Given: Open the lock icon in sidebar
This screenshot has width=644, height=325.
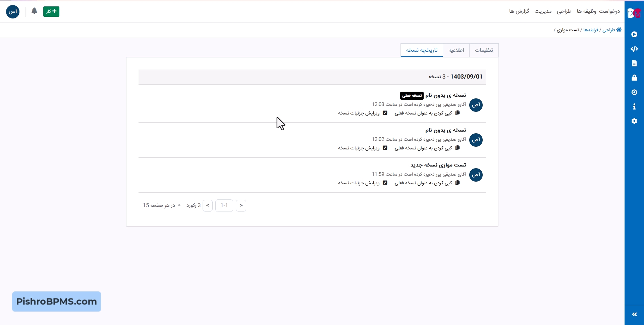Looking at the screenshot, I should click(634, 78).
